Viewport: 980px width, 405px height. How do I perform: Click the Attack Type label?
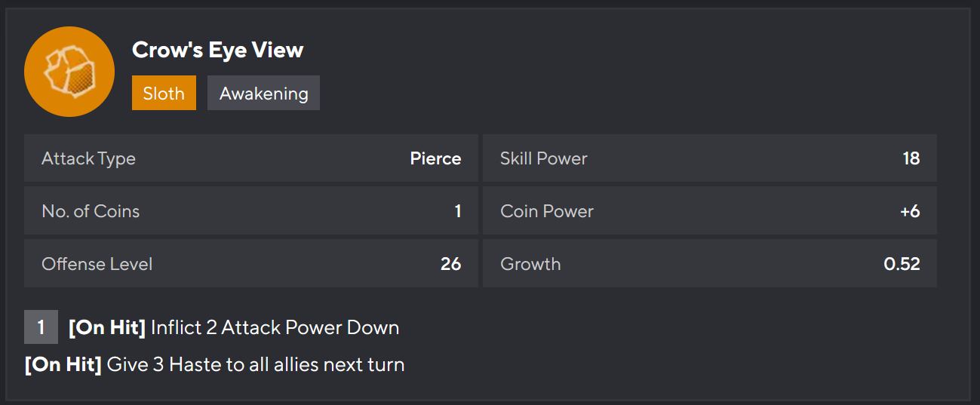pyautogui.click(x=88, y=158)
